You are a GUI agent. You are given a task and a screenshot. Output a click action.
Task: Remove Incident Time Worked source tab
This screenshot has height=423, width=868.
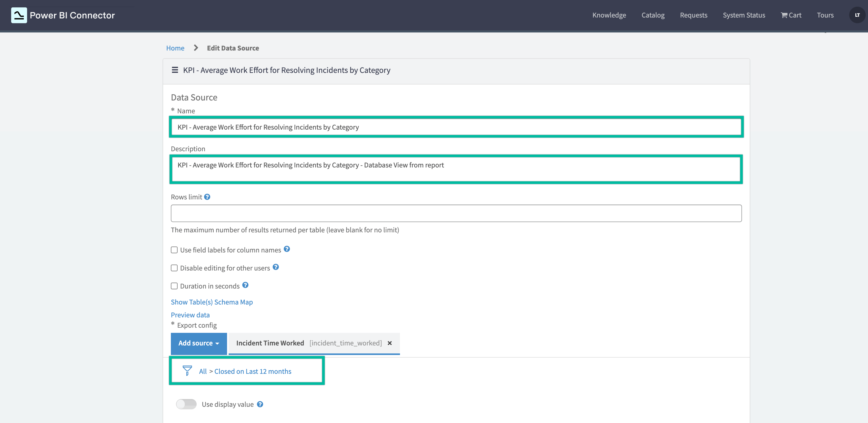click(389, 343)
